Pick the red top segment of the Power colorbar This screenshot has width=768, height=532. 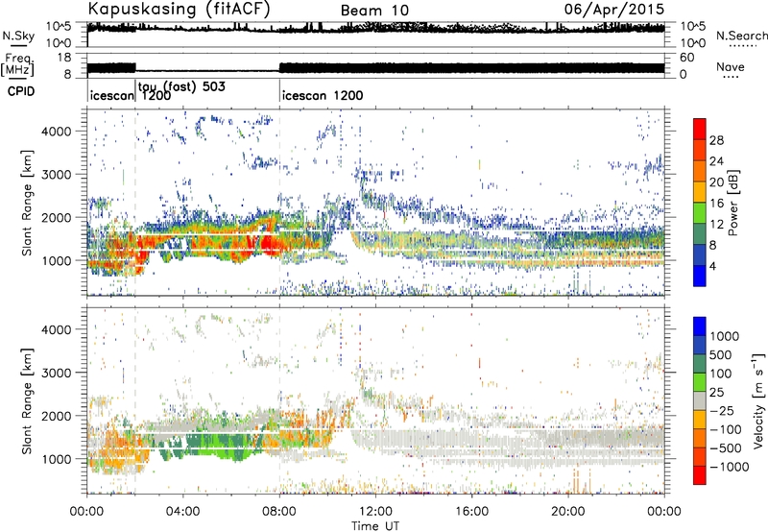pyautogui.click(x=700, y=130)
